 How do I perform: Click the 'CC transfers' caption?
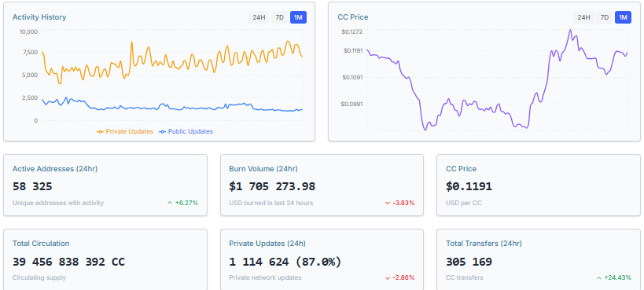tap(465, 278)
